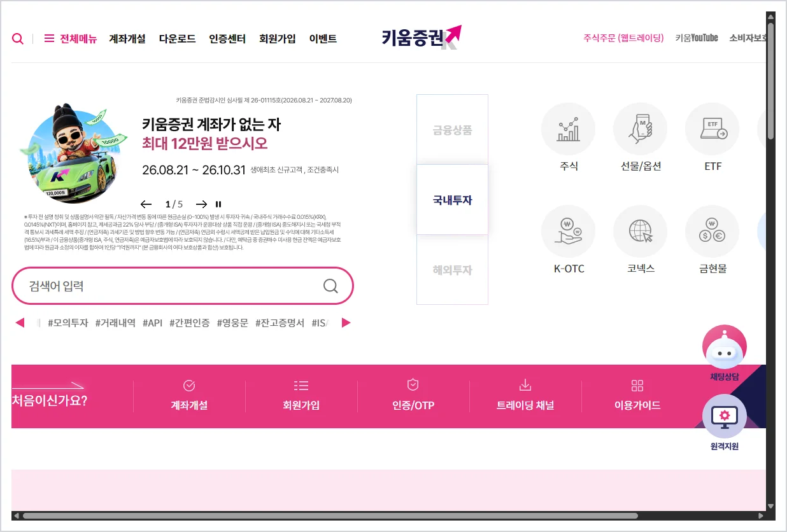Select the #거래내역 hashtag
This screenshot has height=532, width=787.
[115, 323]
